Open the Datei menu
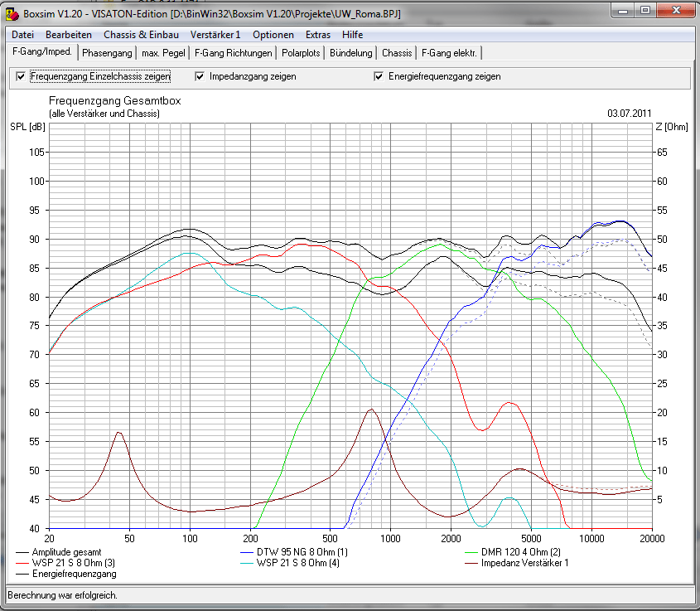Image resolution: width=700 pixels, height=611 pixels. click(x=22, y=35)
